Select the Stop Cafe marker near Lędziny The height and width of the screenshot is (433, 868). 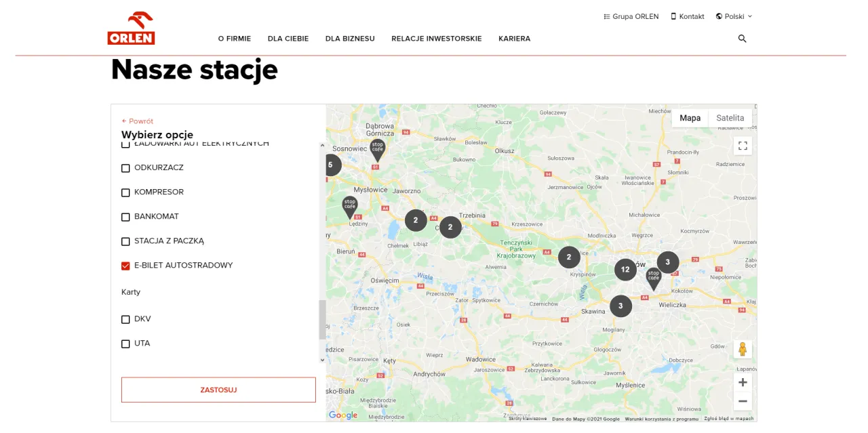pyautogui.click(x=349, y=207)
